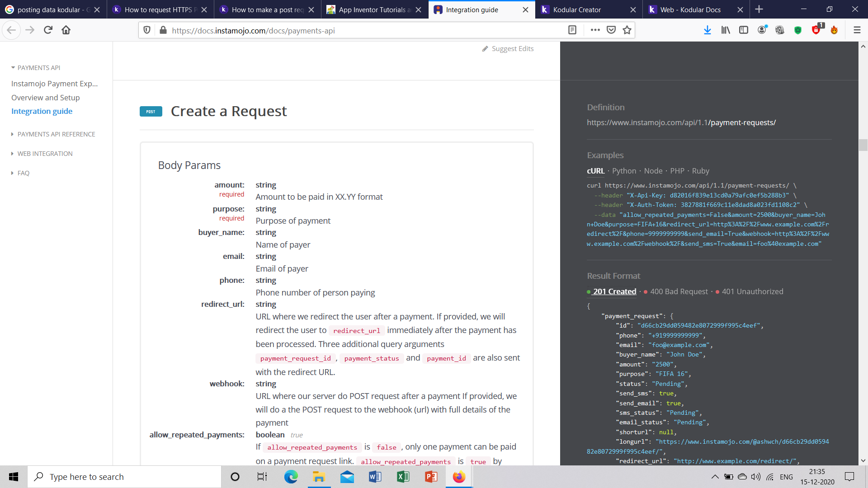Collapse the PAYMENTS API sidebar section
Image resolution: width=868 pixels, height=488 pixels.
38,68
